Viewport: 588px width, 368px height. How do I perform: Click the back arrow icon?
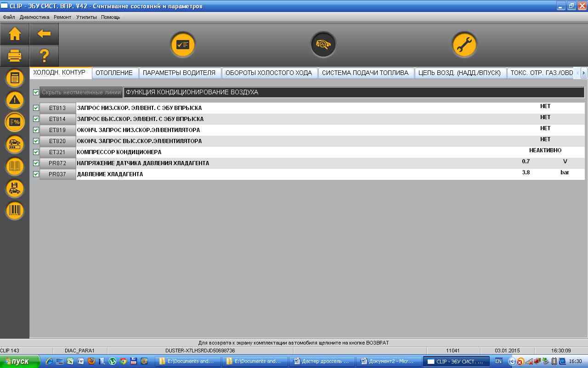click(x=44, y=34)
